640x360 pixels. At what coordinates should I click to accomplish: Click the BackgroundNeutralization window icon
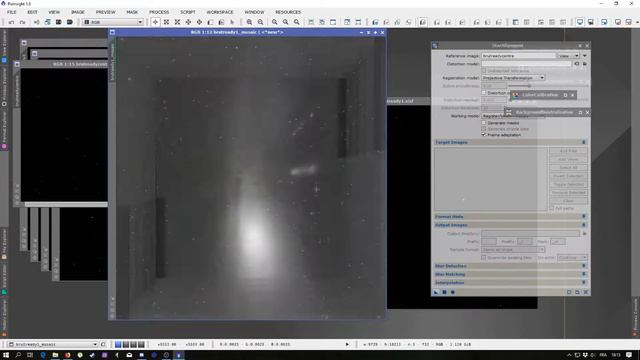509,112
